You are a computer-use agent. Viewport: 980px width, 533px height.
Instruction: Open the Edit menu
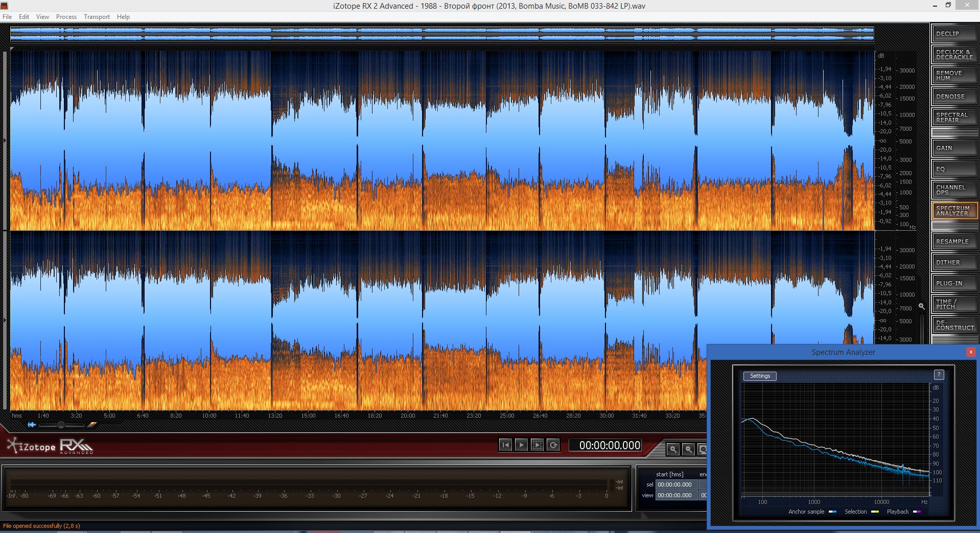pyautogui.click(x=24, y=17)
